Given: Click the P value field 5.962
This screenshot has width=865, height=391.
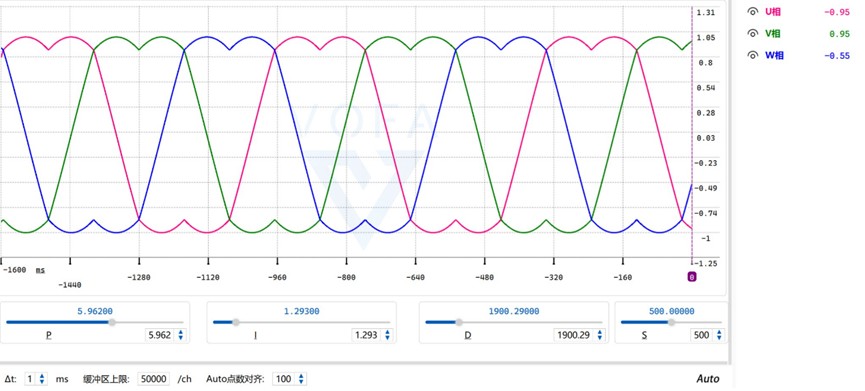Looking at the screenshot, I should coord(159,335).
